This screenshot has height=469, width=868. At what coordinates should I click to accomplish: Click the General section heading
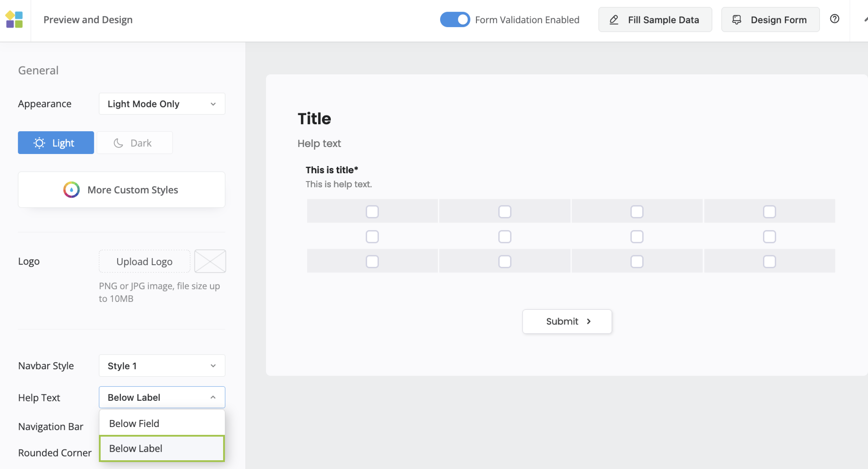[x=38, y=70]
